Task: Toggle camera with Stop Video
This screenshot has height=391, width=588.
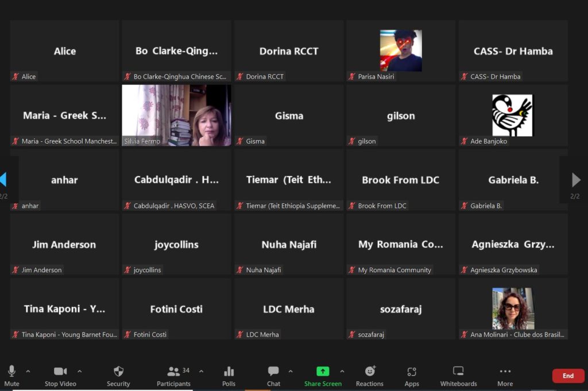Action: 60,376
